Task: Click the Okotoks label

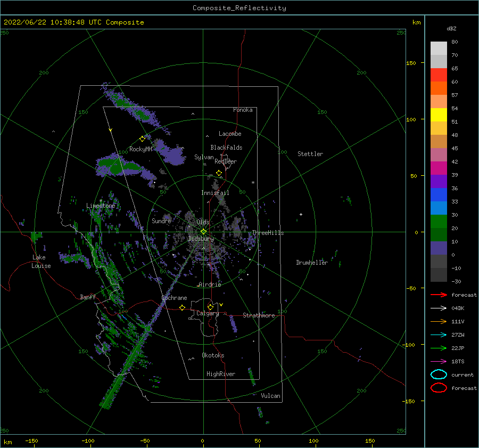Action: tap(213, 355)
